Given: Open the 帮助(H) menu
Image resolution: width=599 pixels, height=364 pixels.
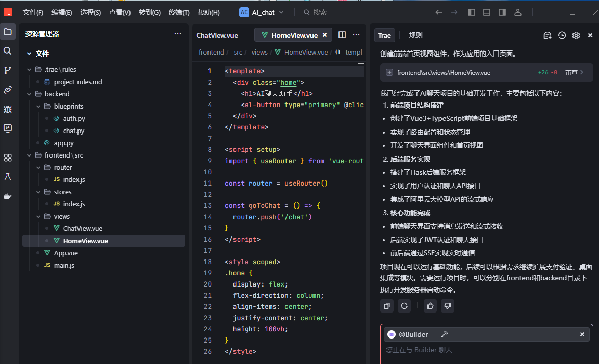Looking at the screenshot, I should pyautogui.click(x=208, y=12).
